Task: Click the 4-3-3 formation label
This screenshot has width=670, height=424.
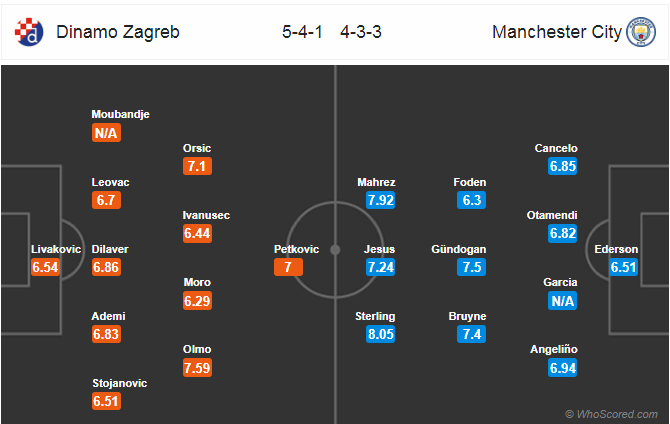Action: click(x=361, y=32)
